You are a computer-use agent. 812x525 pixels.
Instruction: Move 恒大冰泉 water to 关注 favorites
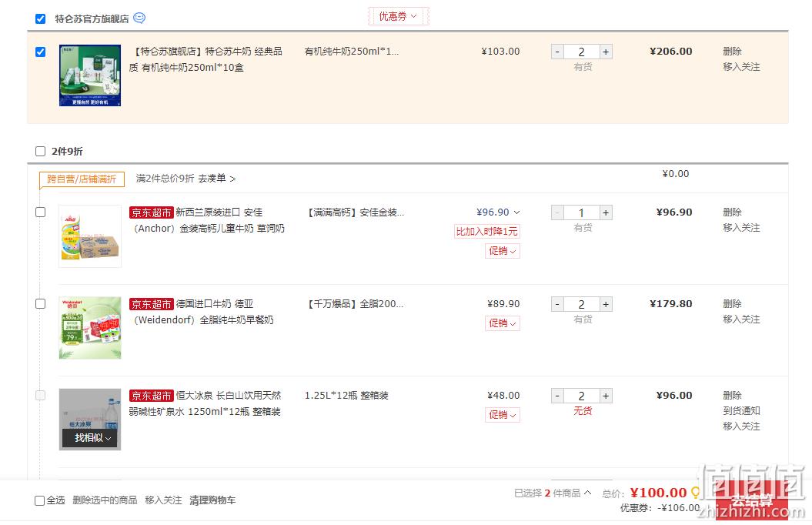click(x=741, y=426)
